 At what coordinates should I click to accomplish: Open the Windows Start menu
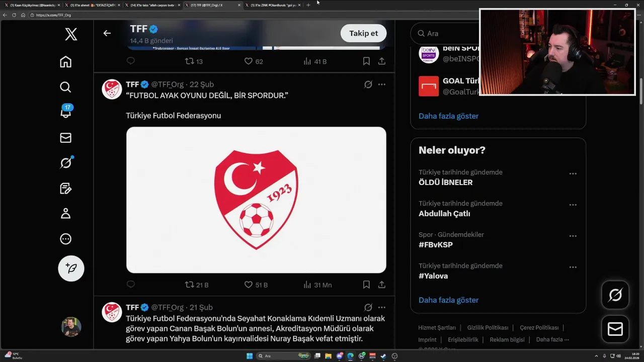click(249, 356)
